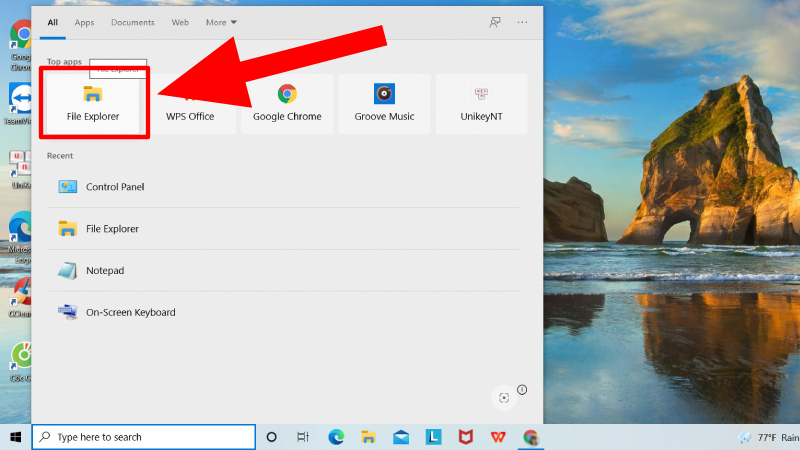800x450 pixels.
Task: Open Task View on taskbar
Action: click(303, 437)
